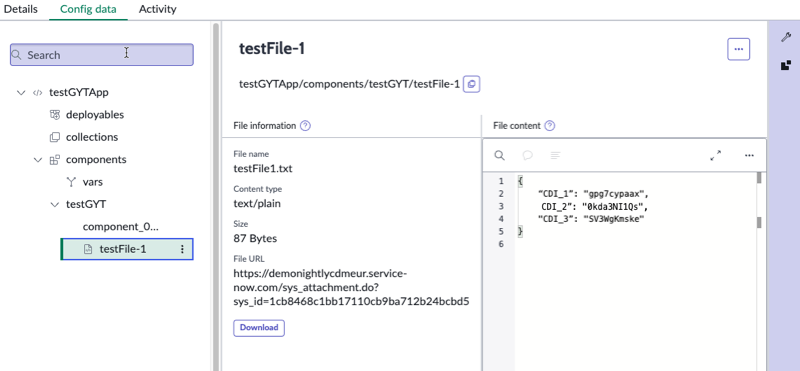The height and width of the screenshot is (371, 800).
Task: Click editor line containing CDI_2
Action: (595, 207)
